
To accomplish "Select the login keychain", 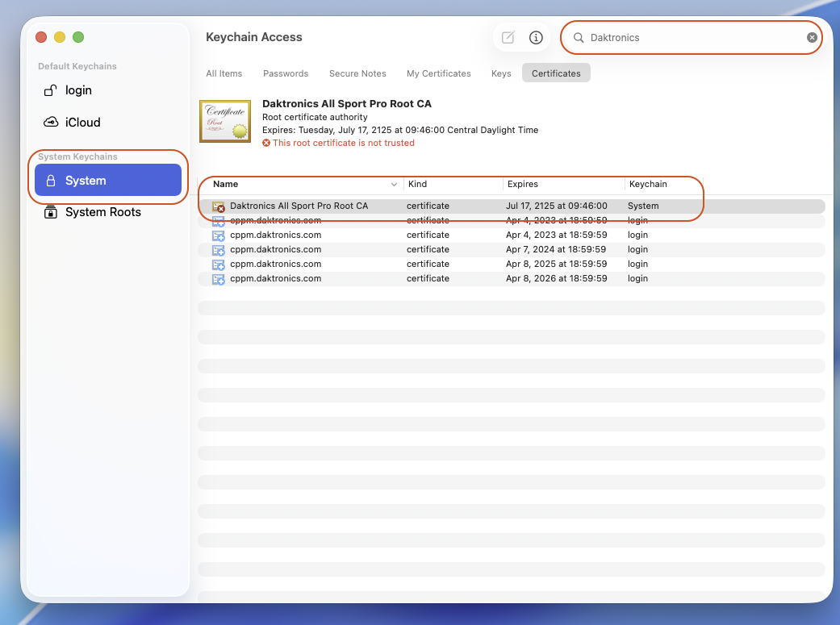I will [x=78, y=90].
